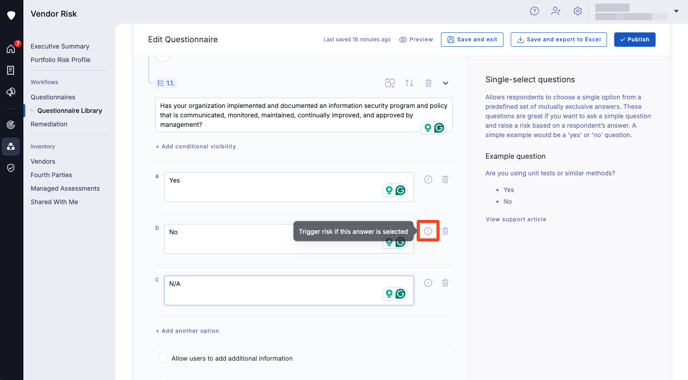Open Questionnaire Library in sidebar

[69, 111]
